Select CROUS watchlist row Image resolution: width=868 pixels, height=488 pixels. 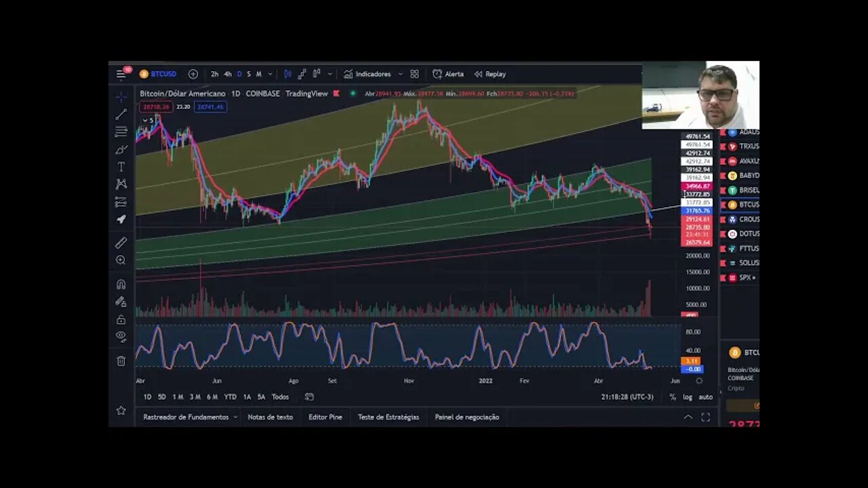pos(740,219)
